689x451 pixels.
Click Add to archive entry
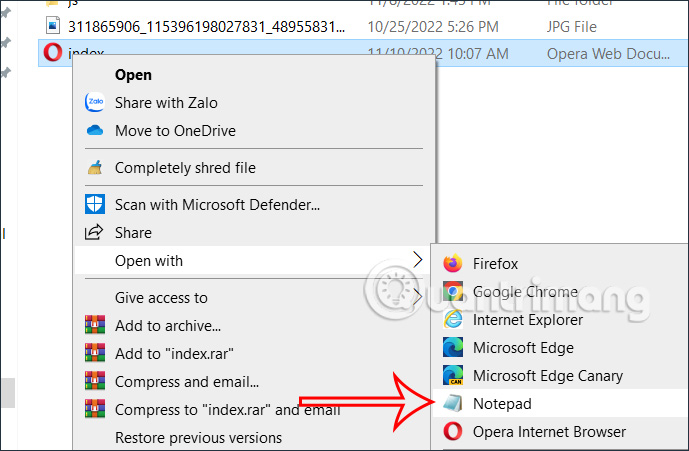click(168, 325)
